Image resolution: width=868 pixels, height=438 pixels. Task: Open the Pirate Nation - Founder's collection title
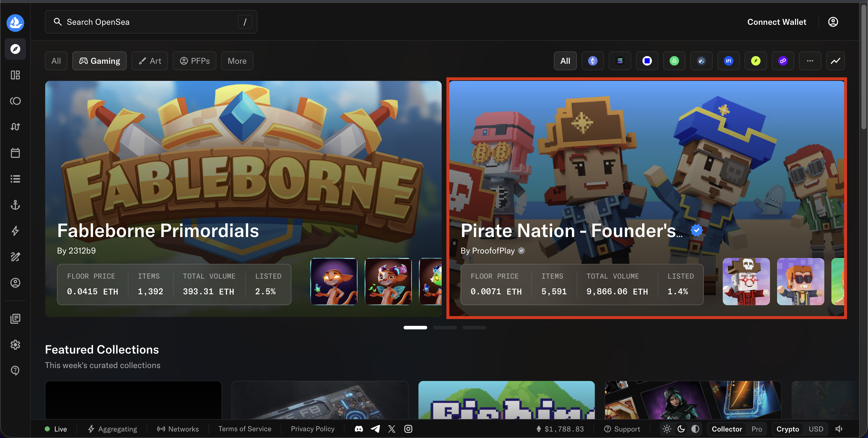[x=572, y=231]
